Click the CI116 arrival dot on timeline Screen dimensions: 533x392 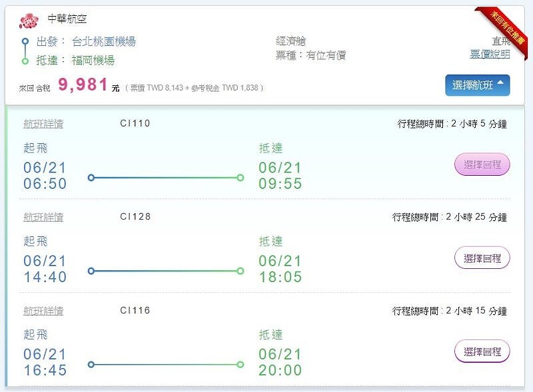point(240,364)
